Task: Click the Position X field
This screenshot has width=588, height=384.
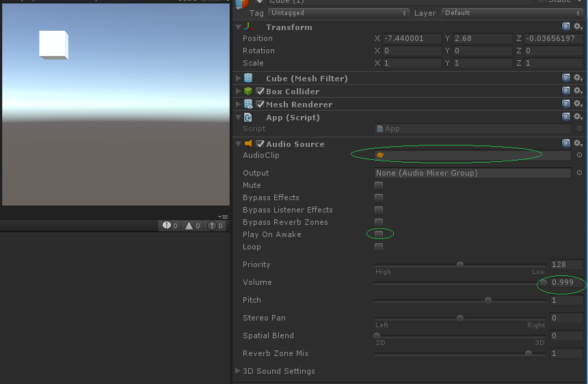Action: [x=412, y=38]
